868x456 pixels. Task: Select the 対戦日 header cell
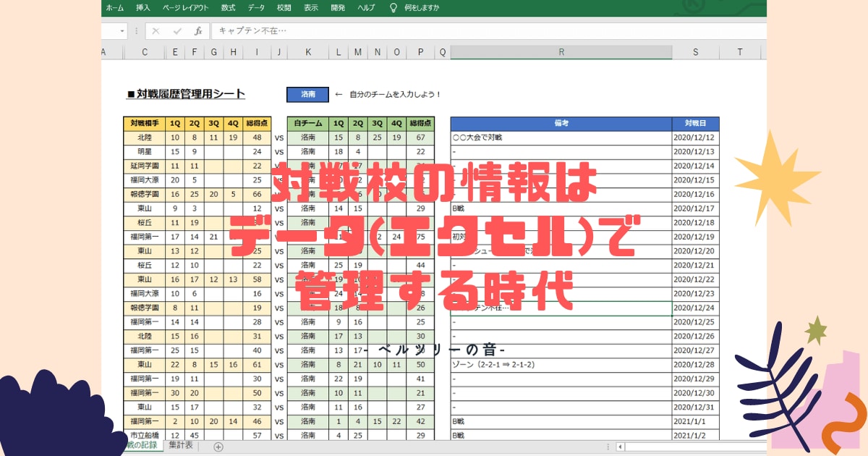coord(696,123)
